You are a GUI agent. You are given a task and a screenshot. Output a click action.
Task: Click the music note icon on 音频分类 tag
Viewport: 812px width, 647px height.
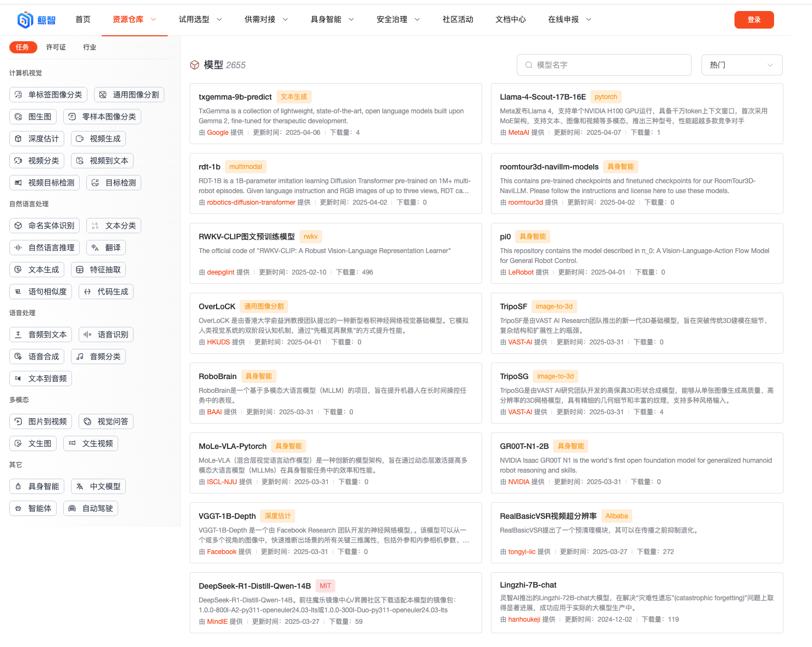(80, 357)
